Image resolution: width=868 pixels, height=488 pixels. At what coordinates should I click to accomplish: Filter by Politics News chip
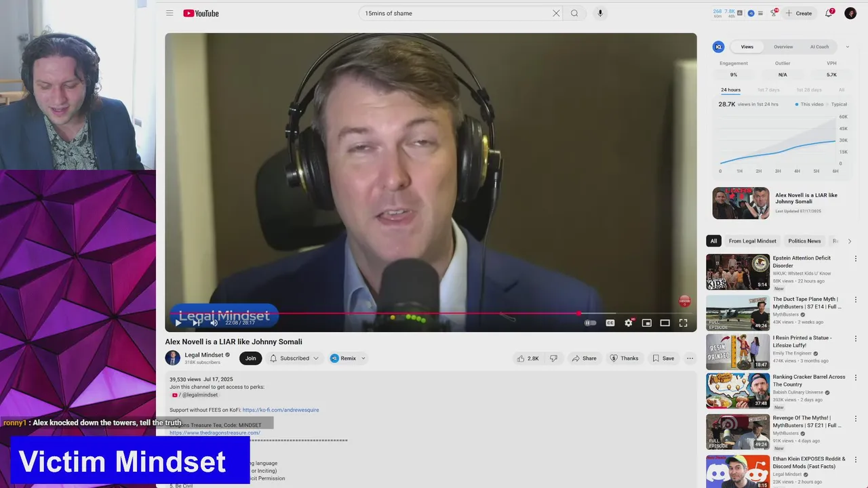804,241
